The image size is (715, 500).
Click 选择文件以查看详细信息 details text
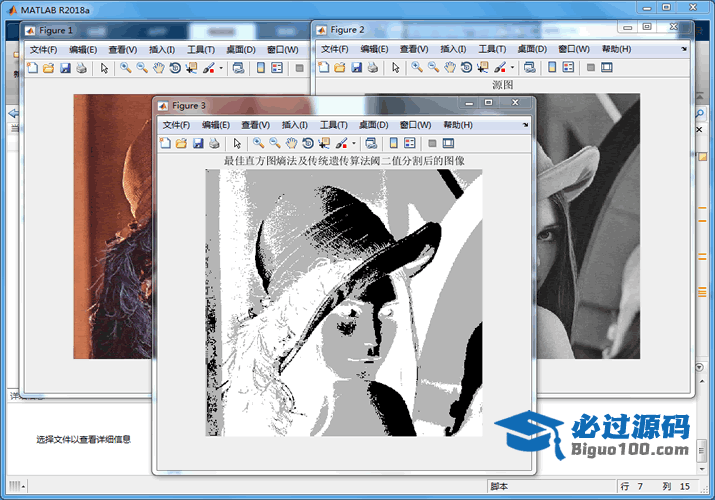[x=83, y=439]
